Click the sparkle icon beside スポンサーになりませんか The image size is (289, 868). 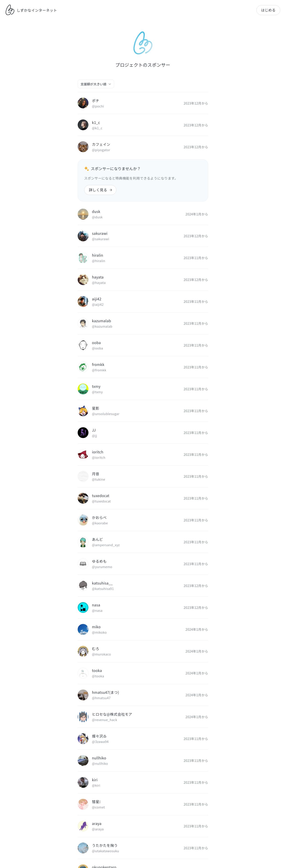tap(86, 169)
